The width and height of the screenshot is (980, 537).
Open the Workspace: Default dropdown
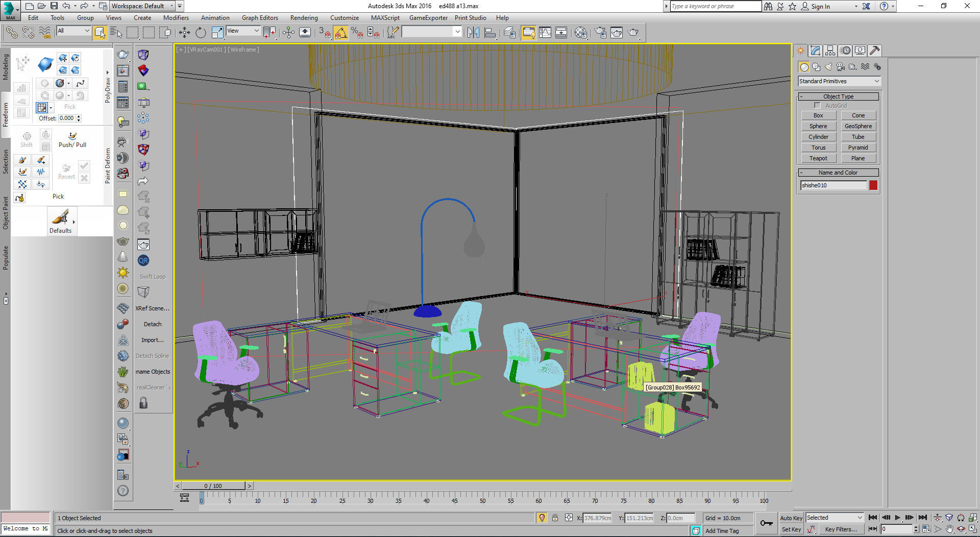[x=142, y=6]
